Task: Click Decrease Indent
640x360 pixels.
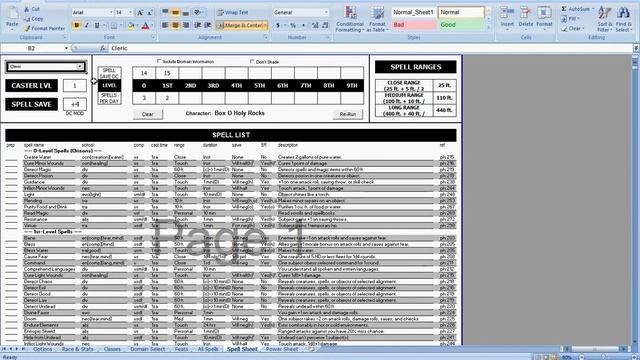Action: pyautogui.click(x=198, y=25)
